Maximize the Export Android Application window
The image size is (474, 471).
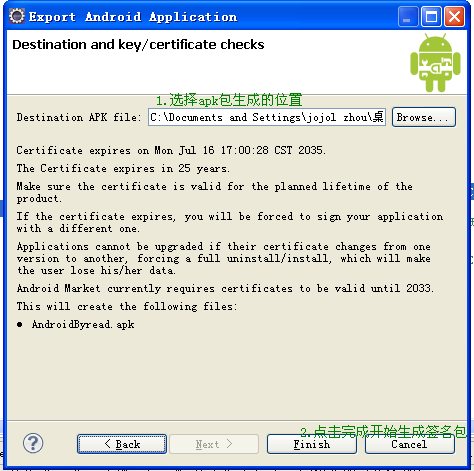[x=431, y=16]
